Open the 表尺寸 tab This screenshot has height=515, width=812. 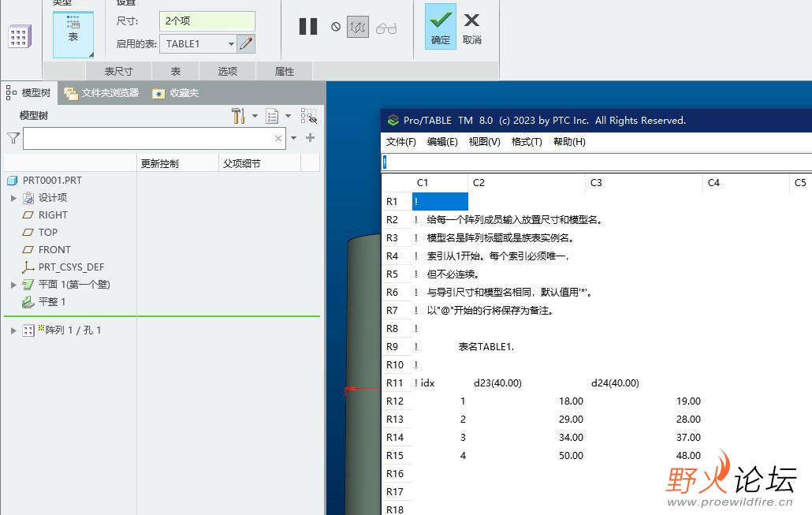click(x=118, y=72)
